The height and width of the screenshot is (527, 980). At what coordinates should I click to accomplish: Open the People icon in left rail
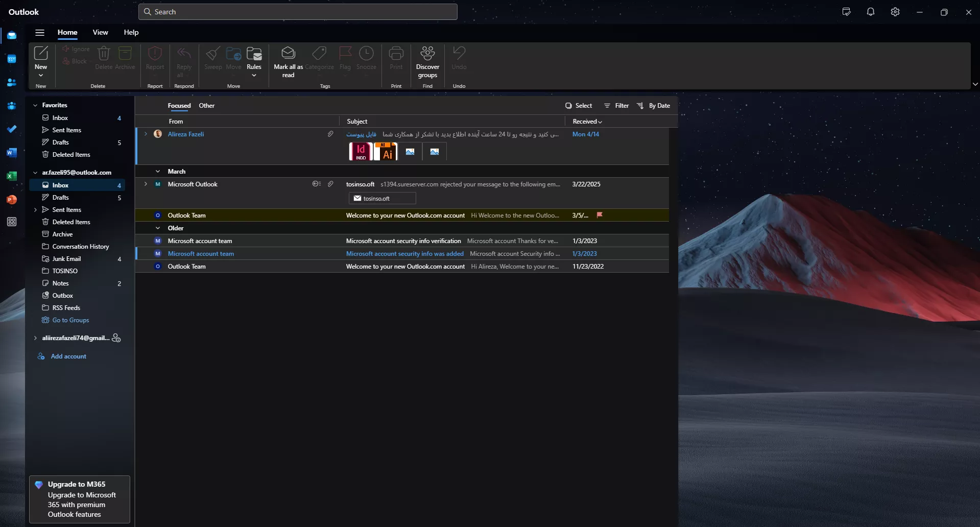click(x=12, y=82)
